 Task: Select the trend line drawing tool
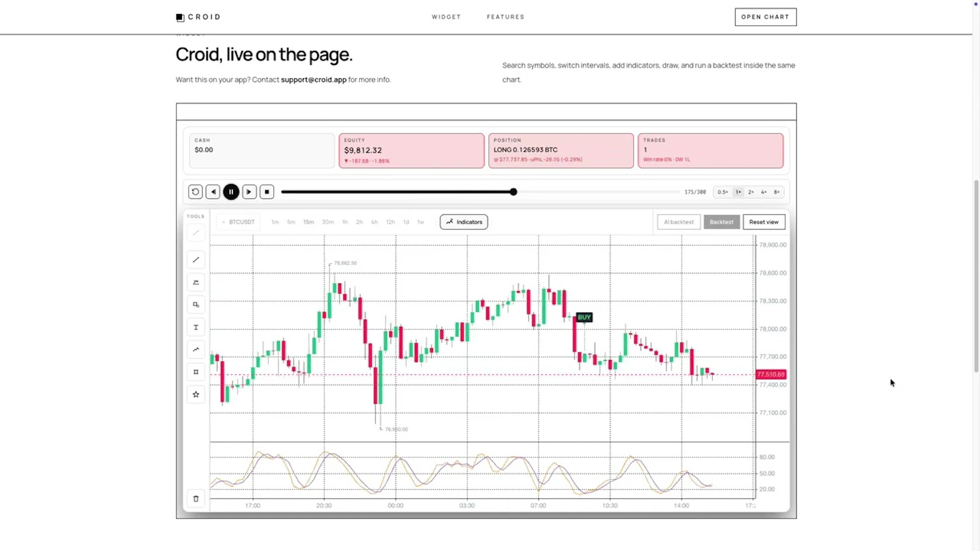(x=196, y=260)
